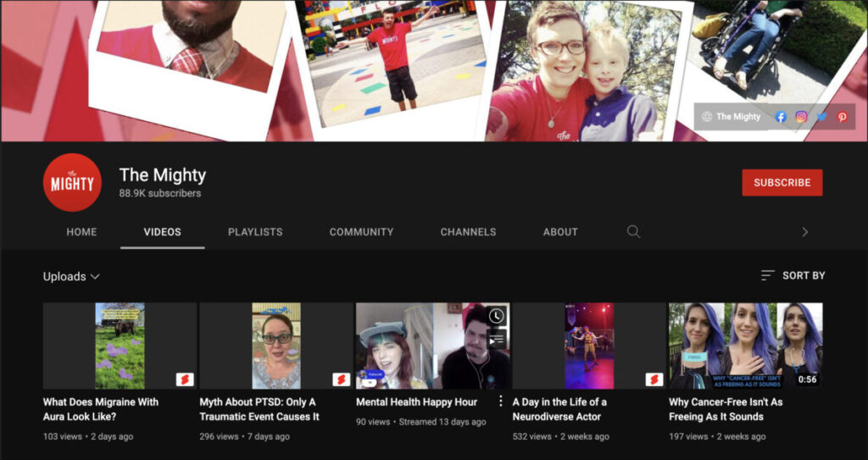The image size is (868, 460).
Task: View the ABOUT tab
Action: click(x=560, y=232)
